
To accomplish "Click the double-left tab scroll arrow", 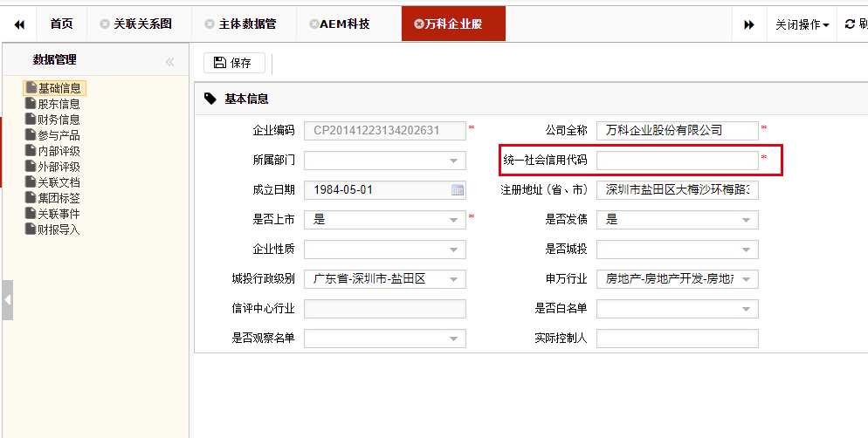I will (x=19, y=24).
